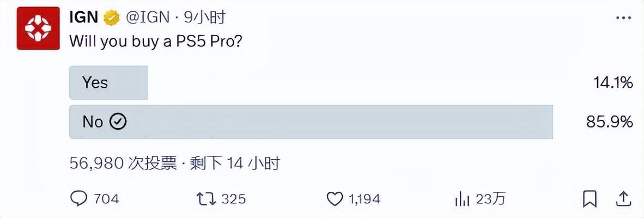Image resolution: width=644 pixels, height=218 pixels.
Task: Click the 325 retweet count
Action: 234,199
